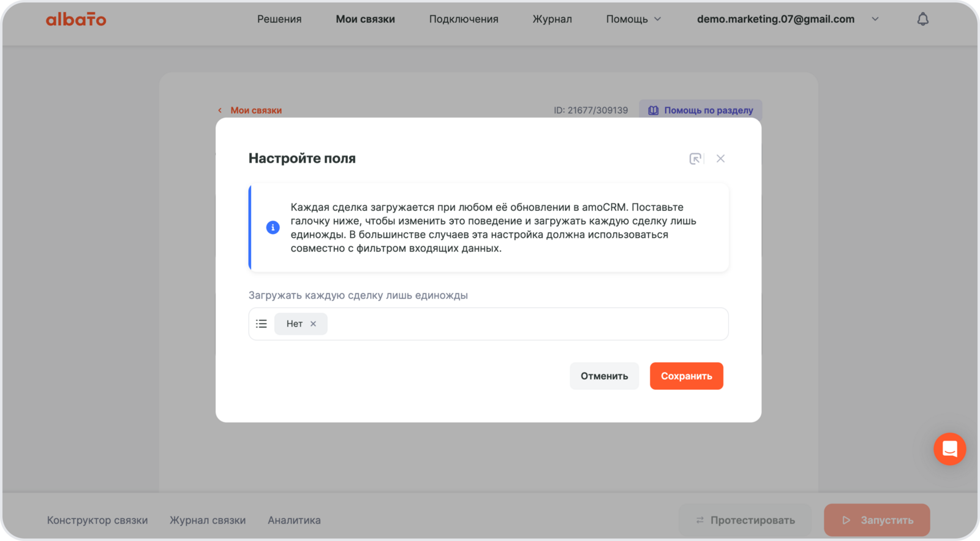The width and height of the screenshot is (980, 541).
Task: Close the Настройте поля dialog
Action: tap(720, 159)
